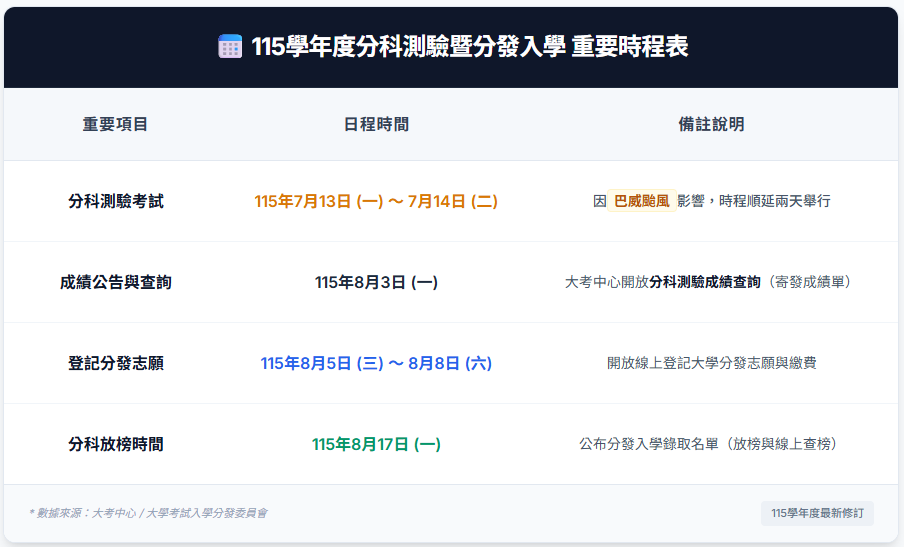Select the 分科放榜時間 row label
This screenshot has height=547, width=904.
click(x=115, y=444)
